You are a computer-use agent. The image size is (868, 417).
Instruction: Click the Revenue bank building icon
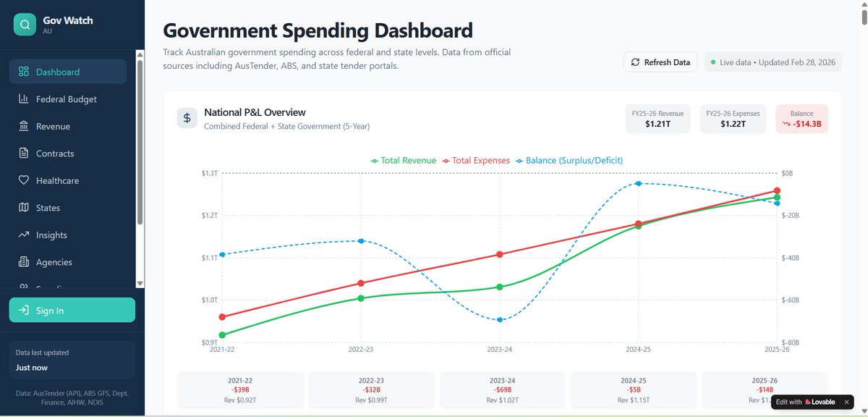click(x=23, y=126)
